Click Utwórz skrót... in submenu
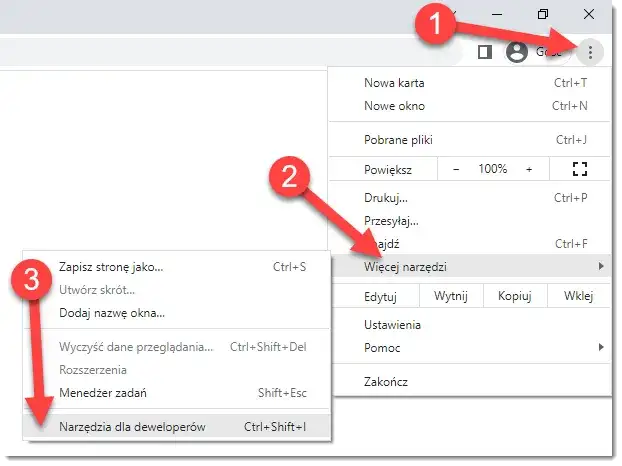Image resolution: width=622 pixels, height=466 pixels. pyautogui.click(x=177, y=290)
